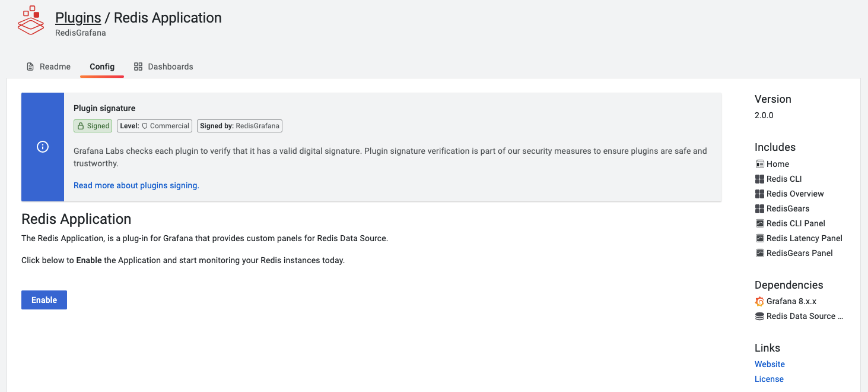
Task: Click the Redis CLI text in Includes
Action: [x=784, y=179]
